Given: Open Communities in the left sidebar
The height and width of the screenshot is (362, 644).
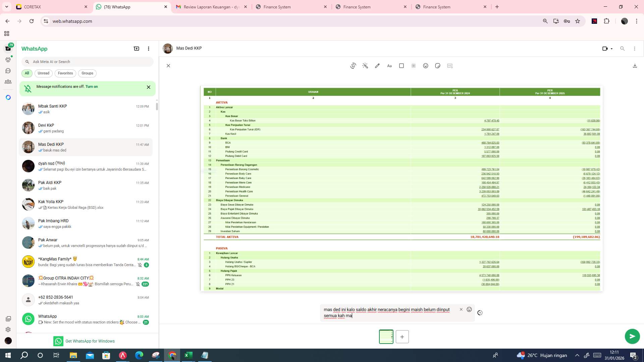Looking at the screenshot, I should click(x=8, y=81).
